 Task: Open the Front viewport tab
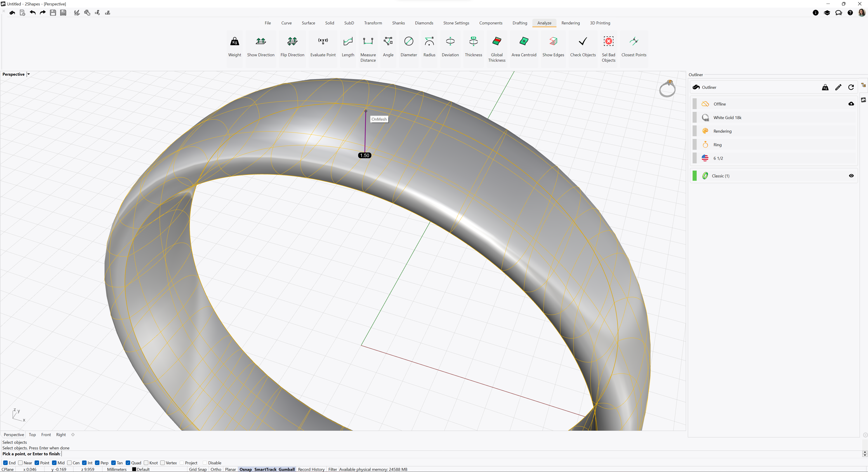click(x=46, y=434)
